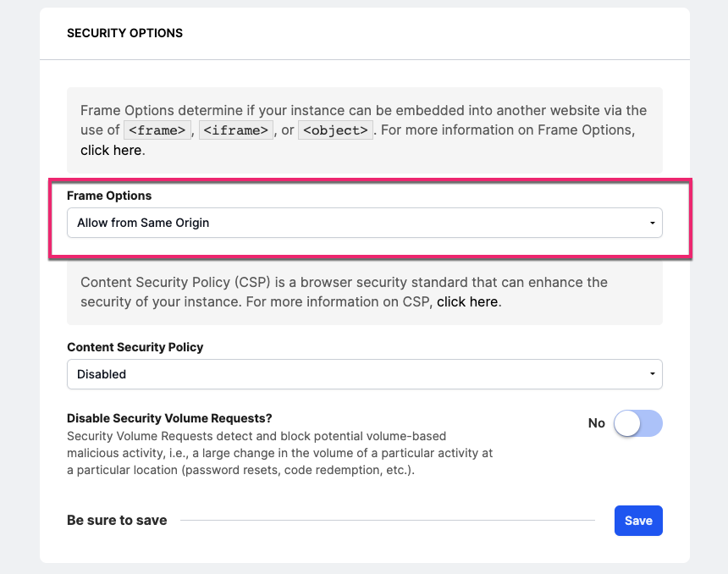Image resolution: width=728 pixels, height=574 pixels.
Task: Open the Frame Options dropdown
Action: (x=364, y=223)
